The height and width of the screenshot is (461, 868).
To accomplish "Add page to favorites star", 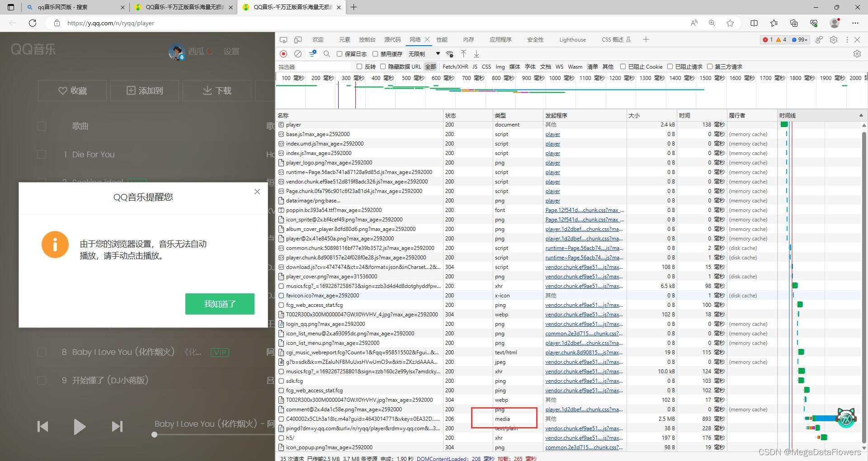I will 730,23.
